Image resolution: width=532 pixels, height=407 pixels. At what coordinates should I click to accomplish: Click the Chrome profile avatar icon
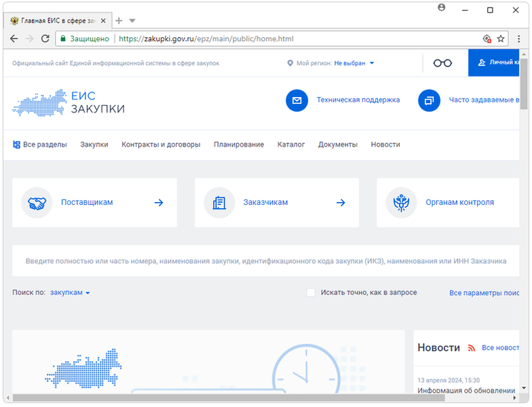(x=441, y=7)
